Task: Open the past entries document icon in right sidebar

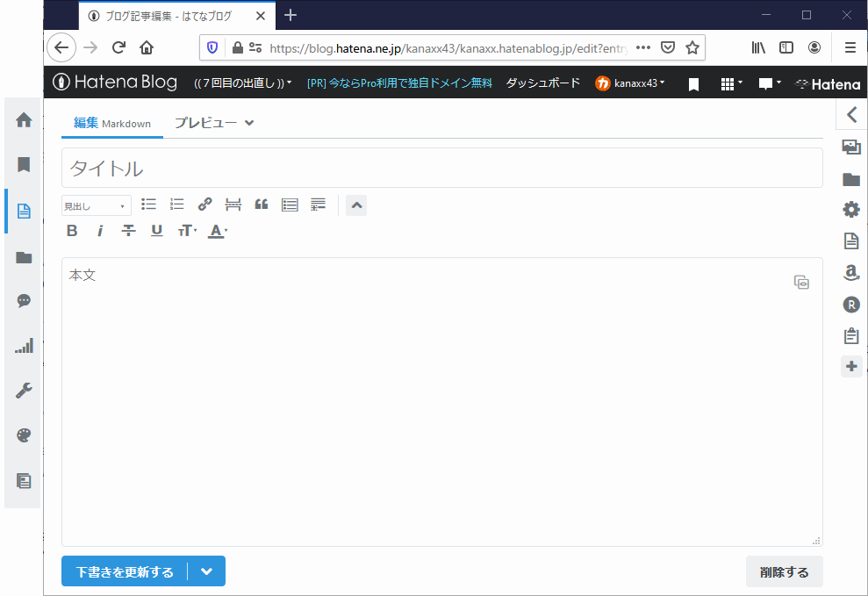Action: click(851, 241)
